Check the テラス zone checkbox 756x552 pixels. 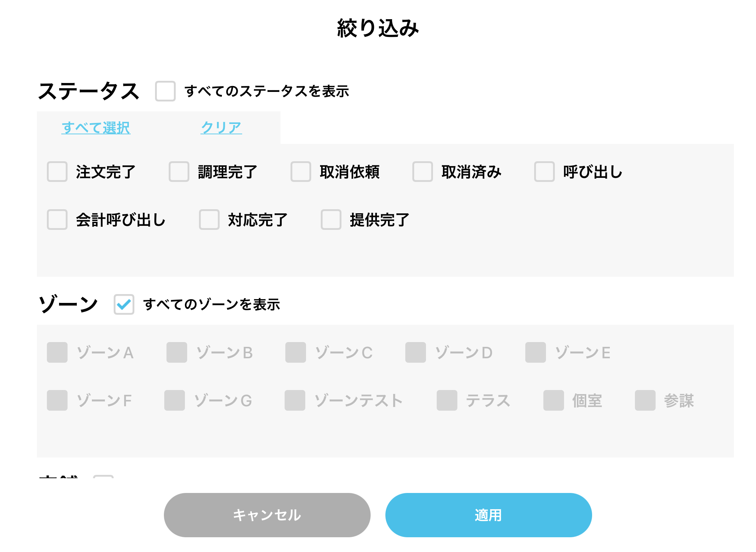447,400
